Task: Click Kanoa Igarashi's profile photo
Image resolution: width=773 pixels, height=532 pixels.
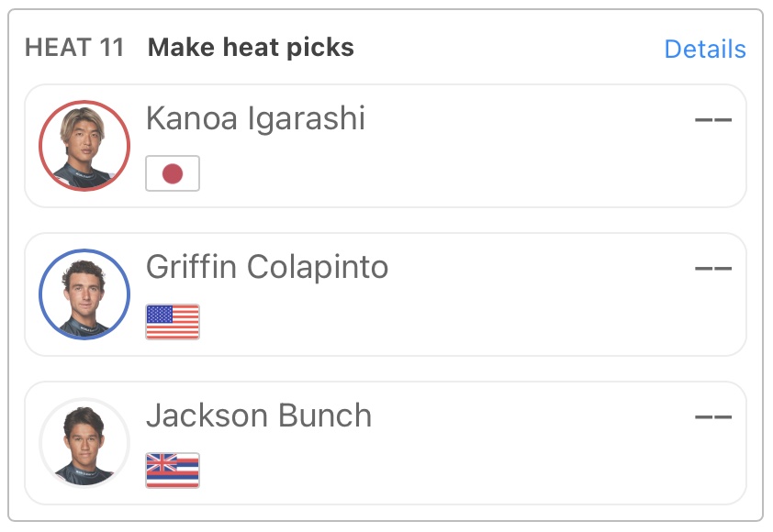Action: [84, 146]
